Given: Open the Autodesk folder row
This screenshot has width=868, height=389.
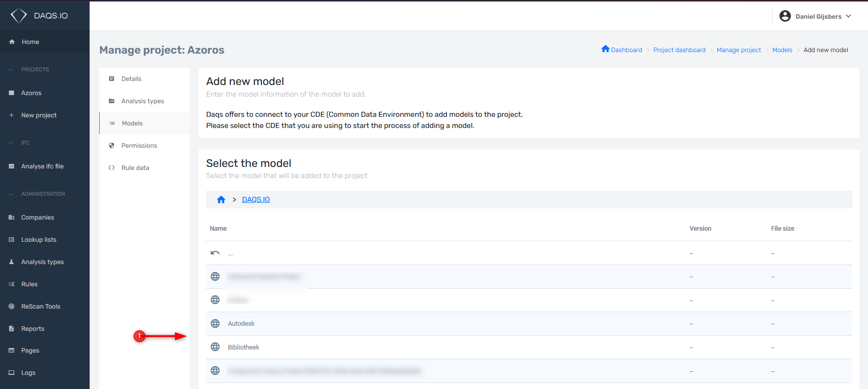Looking at the screenshot, I should point(529,324).
